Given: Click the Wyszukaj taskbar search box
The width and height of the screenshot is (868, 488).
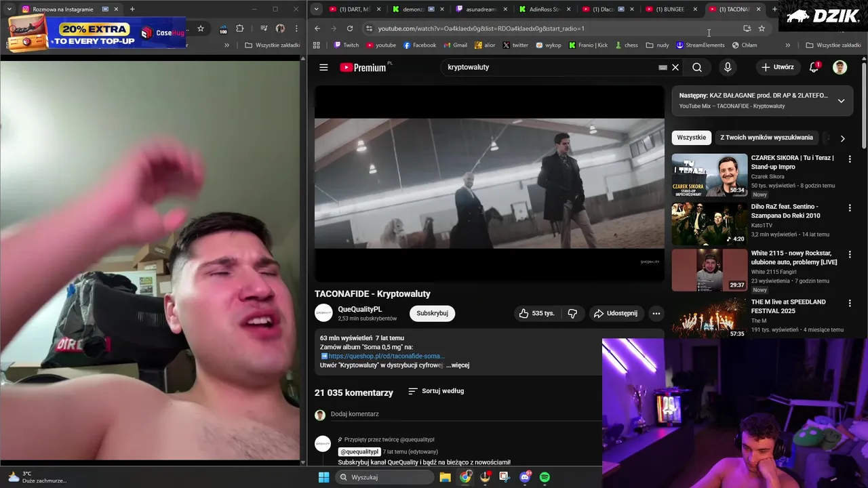Looking at the screenshot, I should pyautogui.click(x=384, y=477).
